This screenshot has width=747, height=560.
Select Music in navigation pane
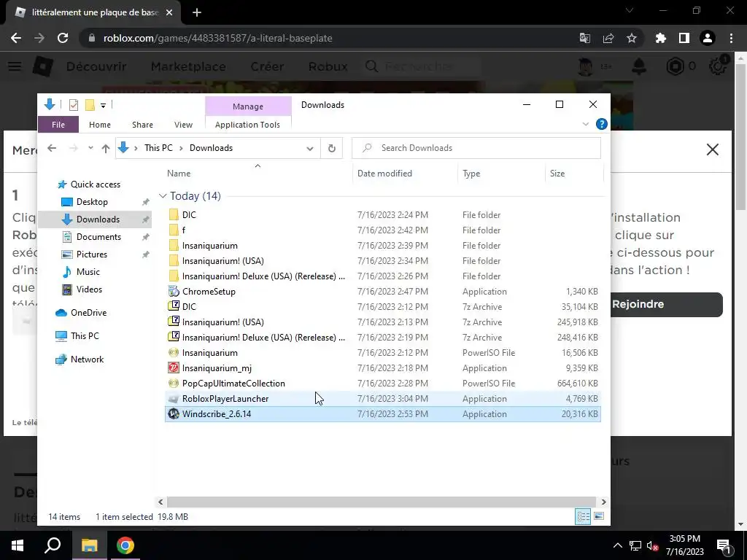pos(88,272)
